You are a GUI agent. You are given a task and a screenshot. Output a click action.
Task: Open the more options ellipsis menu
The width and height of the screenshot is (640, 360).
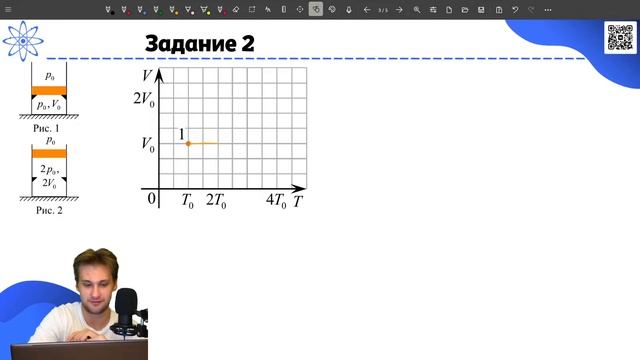548,10
